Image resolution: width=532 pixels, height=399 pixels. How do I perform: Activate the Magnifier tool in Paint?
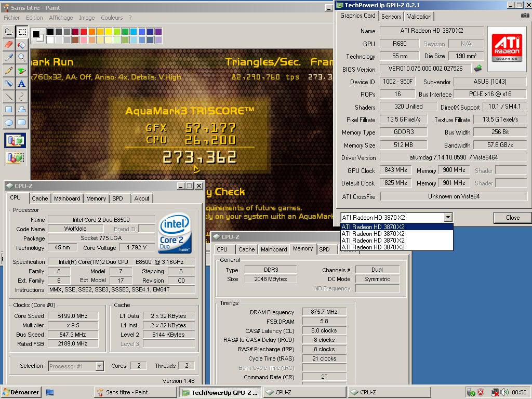click(x=22, y=57)
